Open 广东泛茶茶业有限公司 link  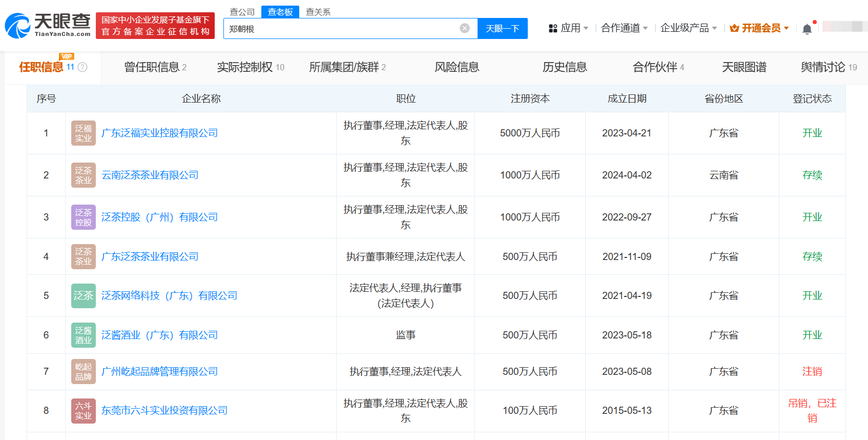tap(150, 256)
